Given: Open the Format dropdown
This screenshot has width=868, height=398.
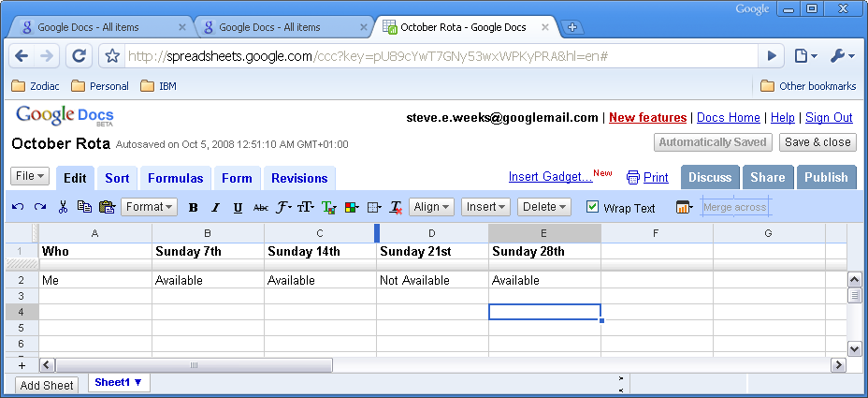Looking at the screenshot, I should point(149,207).
